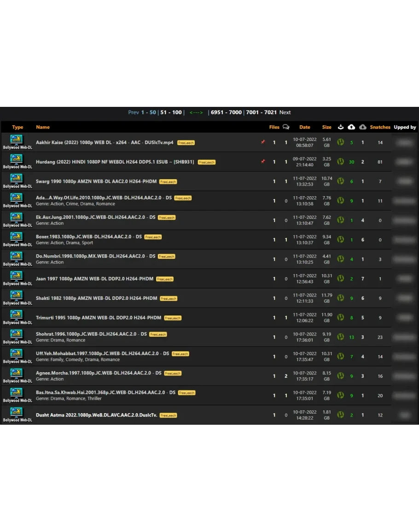Click the Bollywood Web-DL icon beside Aakhir Kaise
This screenshot has height=532, width=419.
(17, 140)
